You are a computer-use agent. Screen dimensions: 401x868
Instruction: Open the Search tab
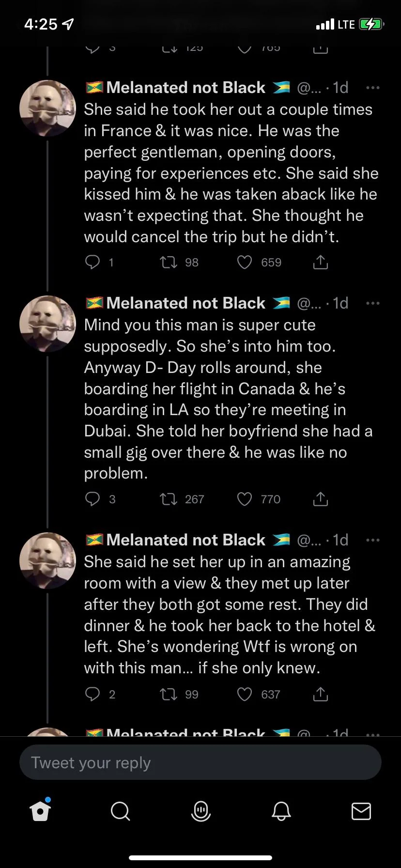[120, 811]
